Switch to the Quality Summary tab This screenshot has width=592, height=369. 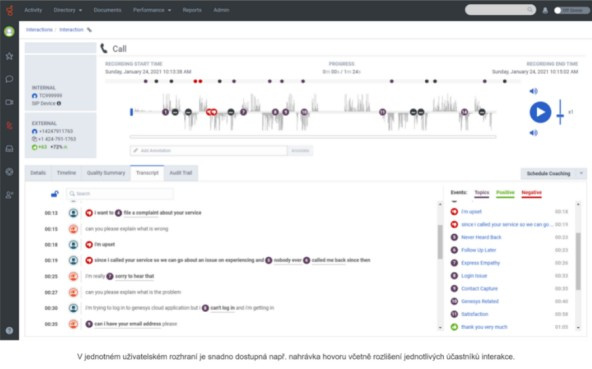pos(106,173)
